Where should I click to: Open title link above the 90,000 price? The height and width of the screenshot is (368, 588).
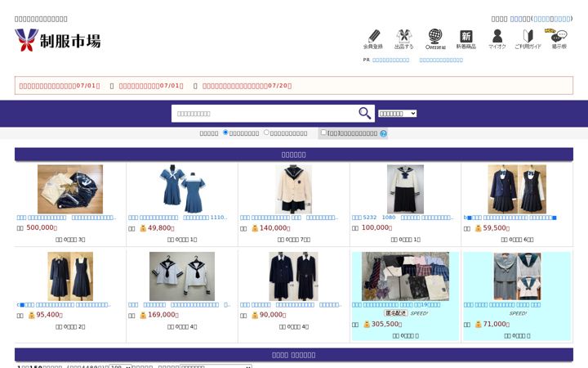click(291, 305)
